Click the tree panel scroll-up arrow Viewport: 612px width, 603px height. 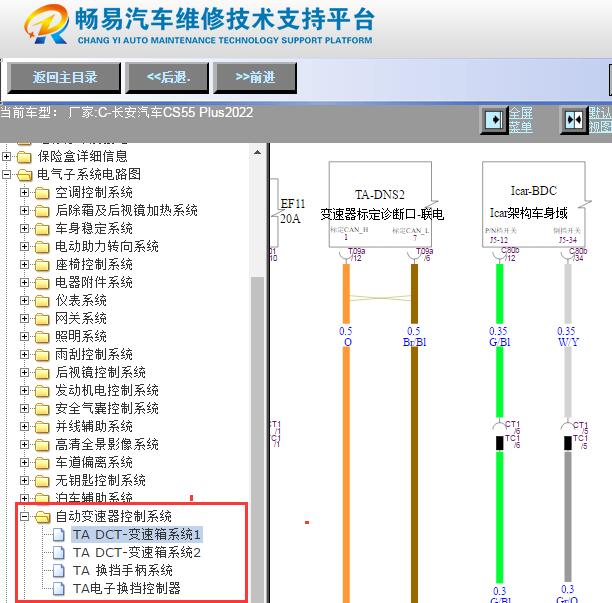258,153
